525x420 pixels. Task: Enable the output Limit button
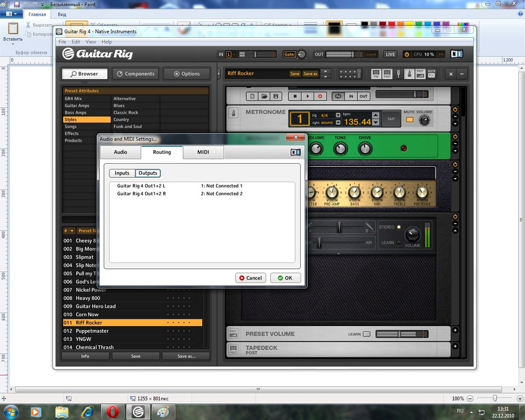[371, 54]
